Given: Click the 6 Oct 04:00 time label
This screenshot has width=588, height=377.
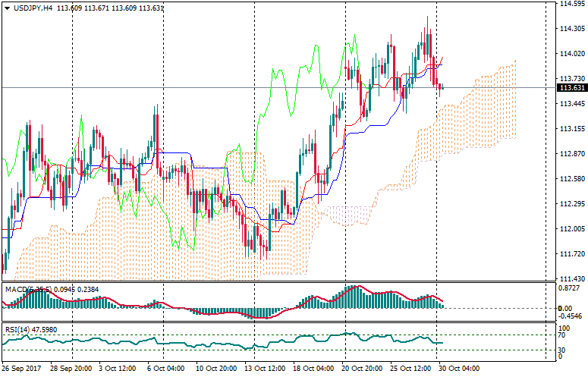Looking at the screenshot, I should click(x=167, y=368).
